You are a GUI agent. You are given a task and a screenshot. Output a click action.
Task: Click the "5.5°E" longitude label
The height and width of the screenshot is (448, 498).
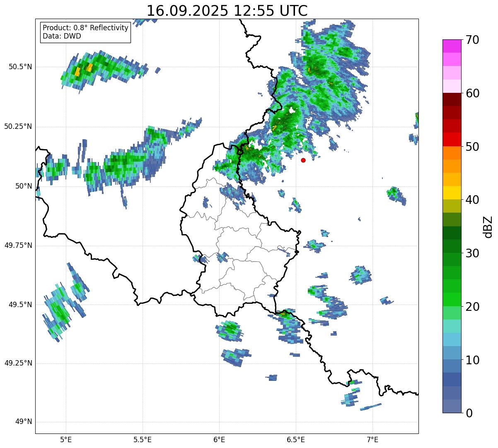[143, 439]
